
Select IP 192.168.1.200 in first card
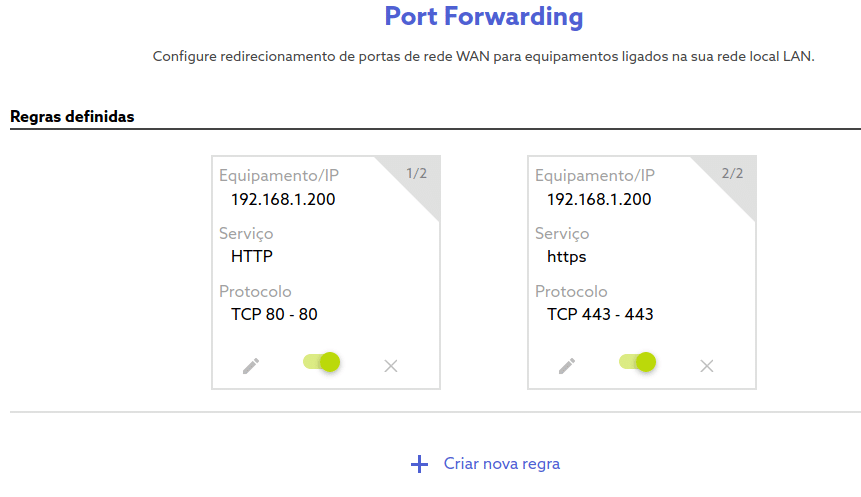(x=283, y=199)
